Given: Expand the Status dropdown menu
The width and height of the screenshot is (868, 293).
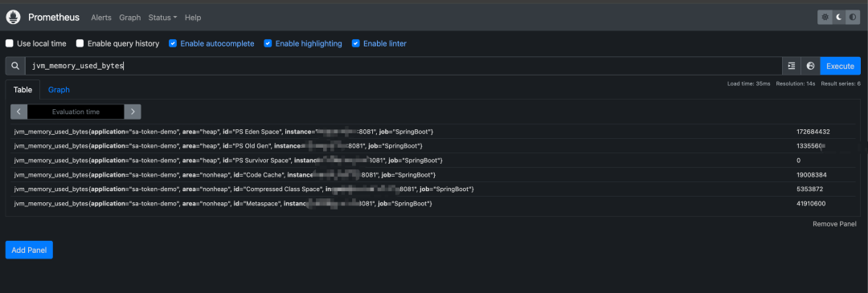Looking at the screenshot, I should tap(162, 18).
